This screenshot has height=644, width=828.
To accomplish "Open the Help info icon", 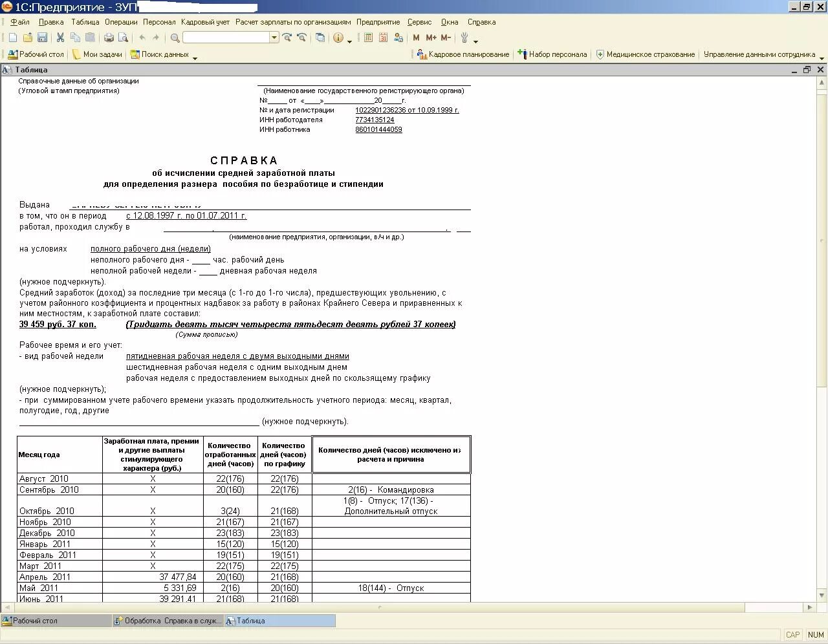I will pyautogui.click(x=338, y=38).
